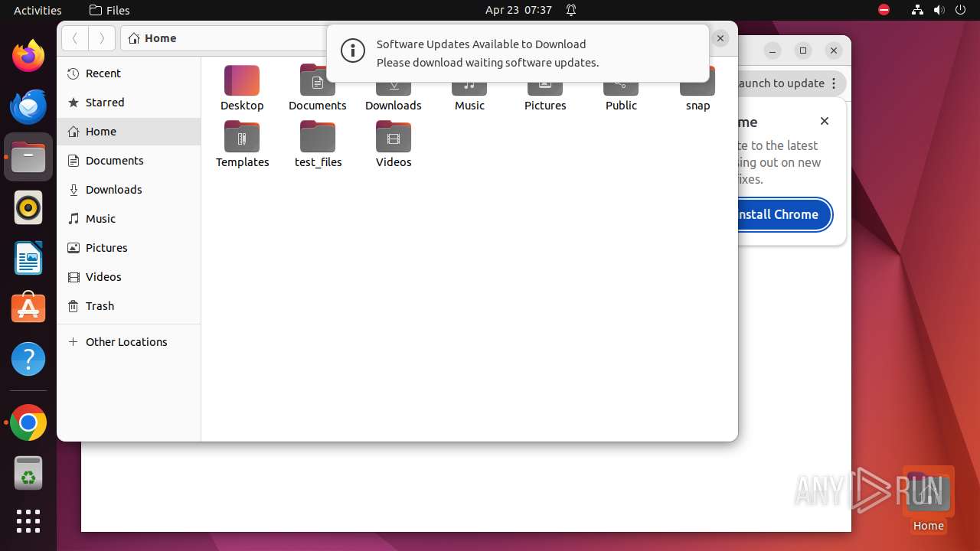Open the Home desktop icon

(x=928, y=500)
